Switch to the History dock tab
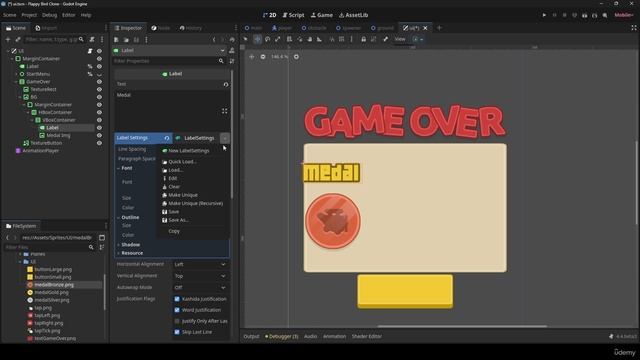 pos(191,28)
